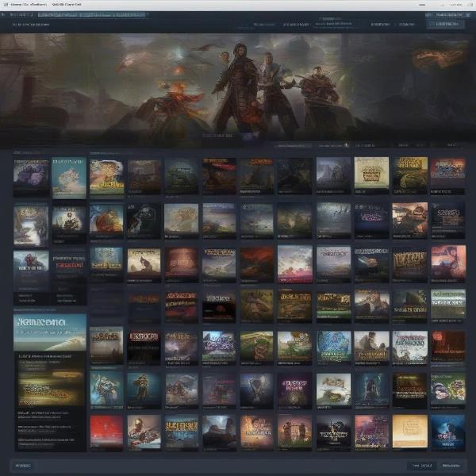The width and height of the screenshot is (476, 476).
Task: Click the back arrow in top-left toolbar
Action: [x=3, y=14]
